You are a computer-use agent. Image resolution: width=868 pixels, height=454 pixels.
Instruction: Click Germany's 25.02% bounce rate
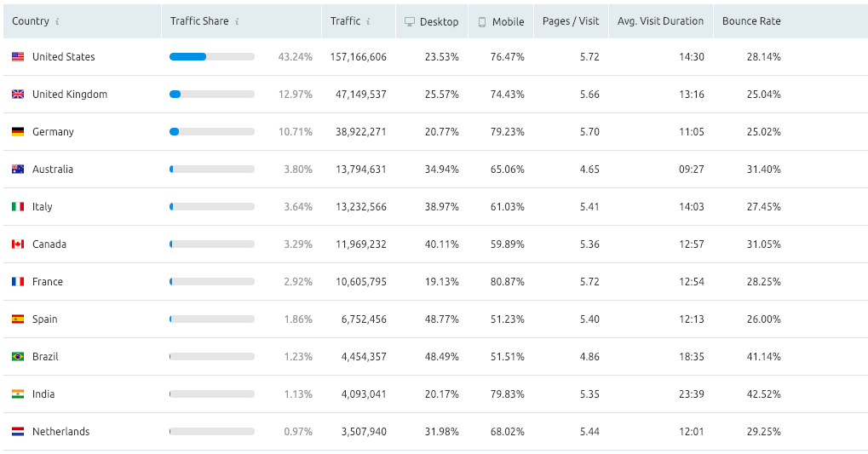pyautogui.click(x=764, y=132)
